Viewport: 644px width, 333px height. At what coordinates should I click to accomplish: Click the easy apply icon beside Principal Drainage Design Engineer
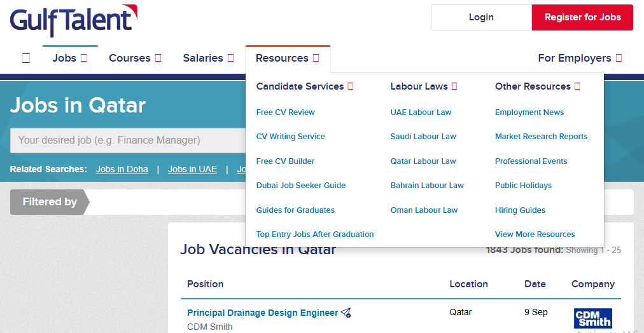click(x=346, y=313)
